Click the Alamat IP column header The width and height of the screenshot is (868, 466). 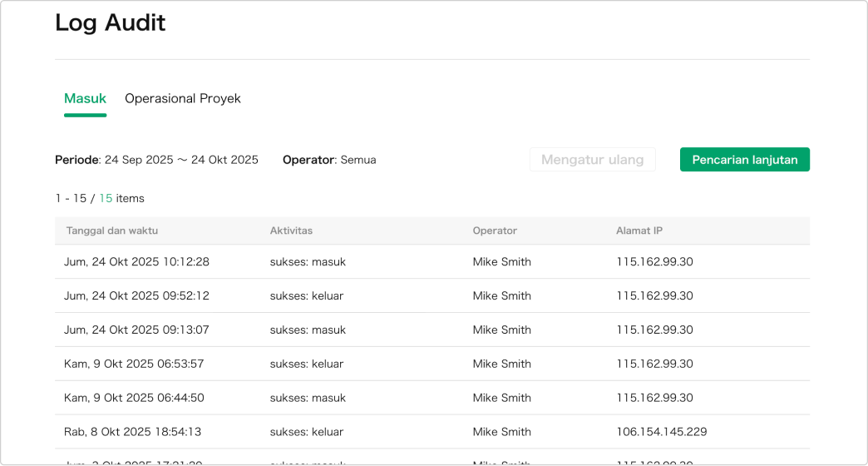639,231
